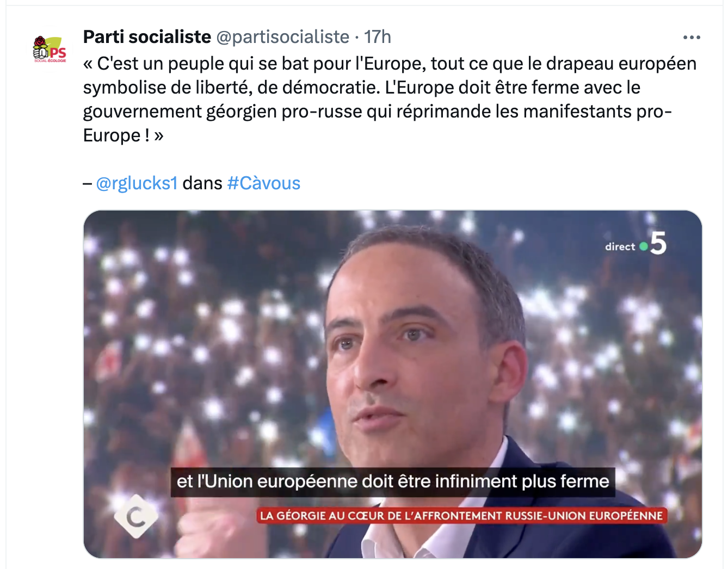Open the @rglucks1 mention link

pyautogui.click(x=137, y=183)
